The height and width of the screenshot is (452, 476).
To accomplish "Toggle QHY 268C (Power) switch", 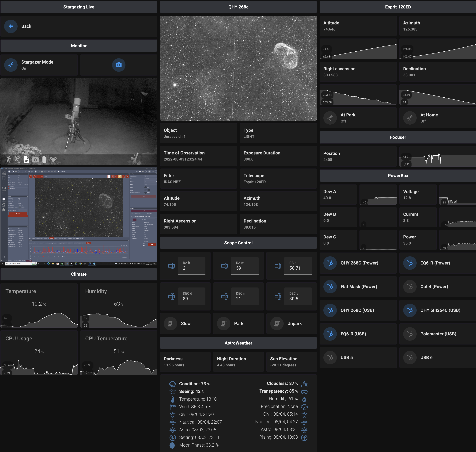I will pos(330,263).
